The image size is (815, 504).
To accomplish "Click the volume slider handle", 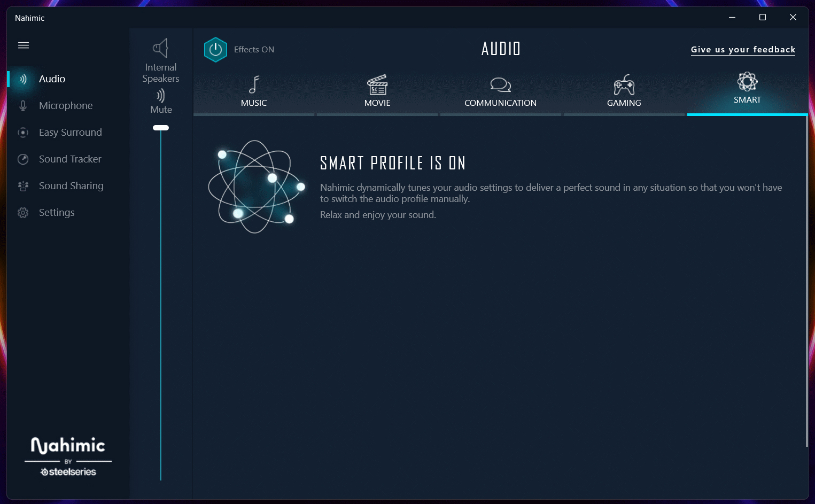I will pyautogui.click(x=161, y=128).
